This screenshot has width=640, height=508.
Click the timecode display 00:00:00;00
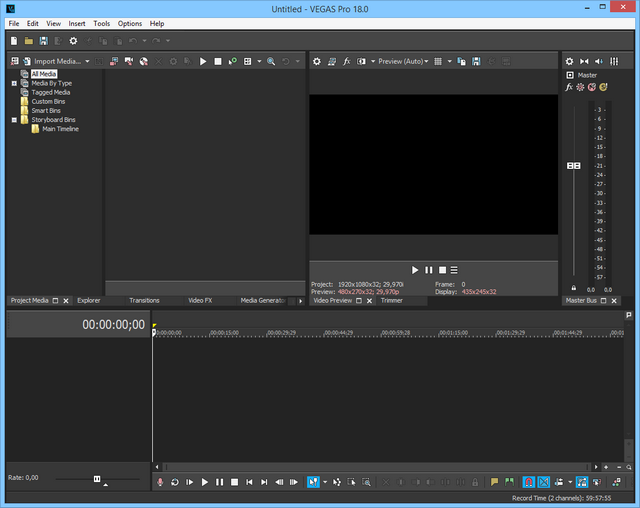click(113, 325)
